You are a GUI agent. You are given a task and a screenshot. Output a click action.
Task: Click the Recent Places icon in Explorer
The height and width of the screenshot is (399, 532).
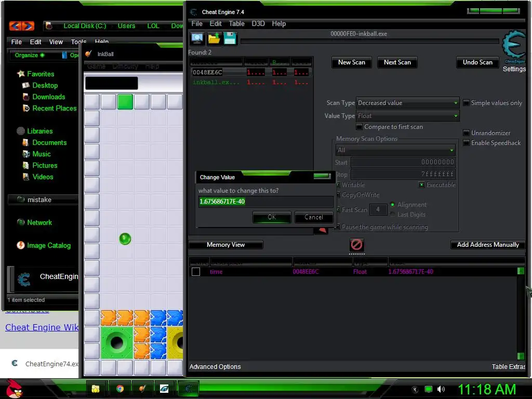26,108
